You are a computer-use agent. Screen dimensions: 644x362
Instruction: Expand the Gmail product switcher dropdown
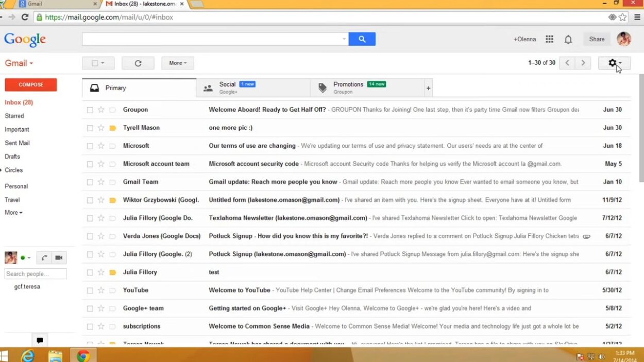click(x=19, y=63)
